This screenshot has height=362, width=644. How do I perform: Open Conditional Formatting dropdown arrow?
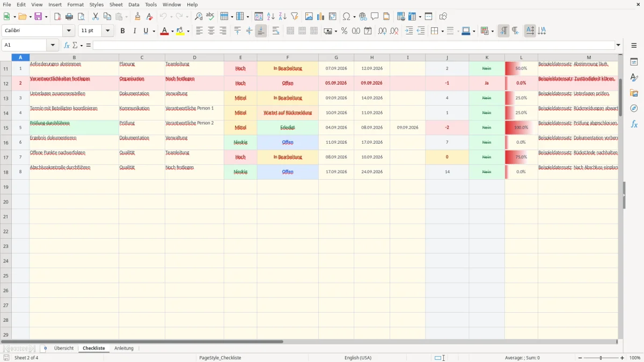[492, 31]
